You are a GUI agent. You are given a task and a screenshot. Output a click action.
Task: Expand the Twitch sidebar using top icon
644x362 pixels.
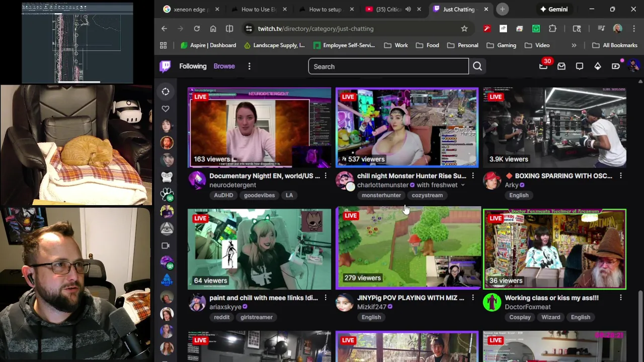pos(166,92)
